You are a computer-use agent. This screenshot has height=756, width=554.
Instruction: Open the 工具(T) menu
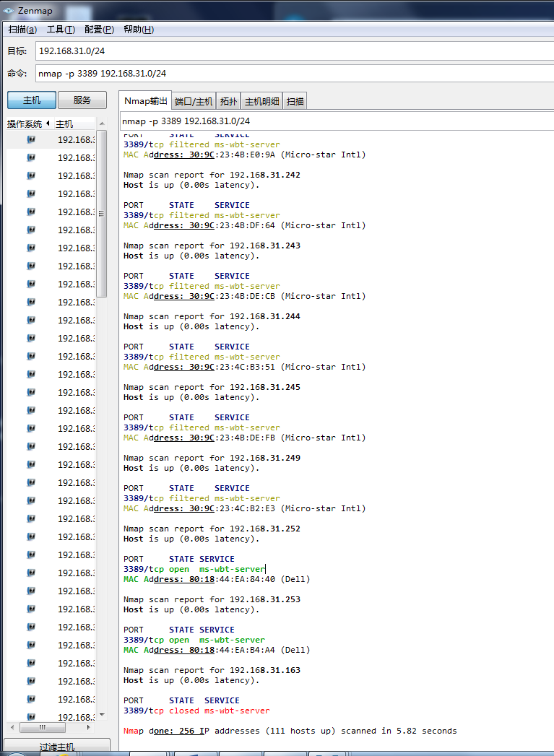click(61, 30)
